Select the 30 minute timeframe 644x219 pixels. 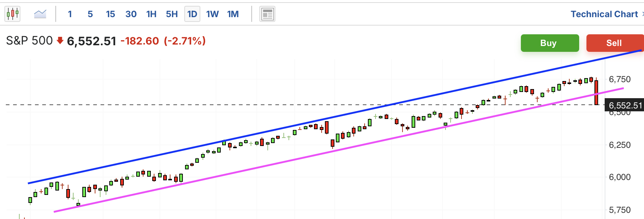(131, 14)
